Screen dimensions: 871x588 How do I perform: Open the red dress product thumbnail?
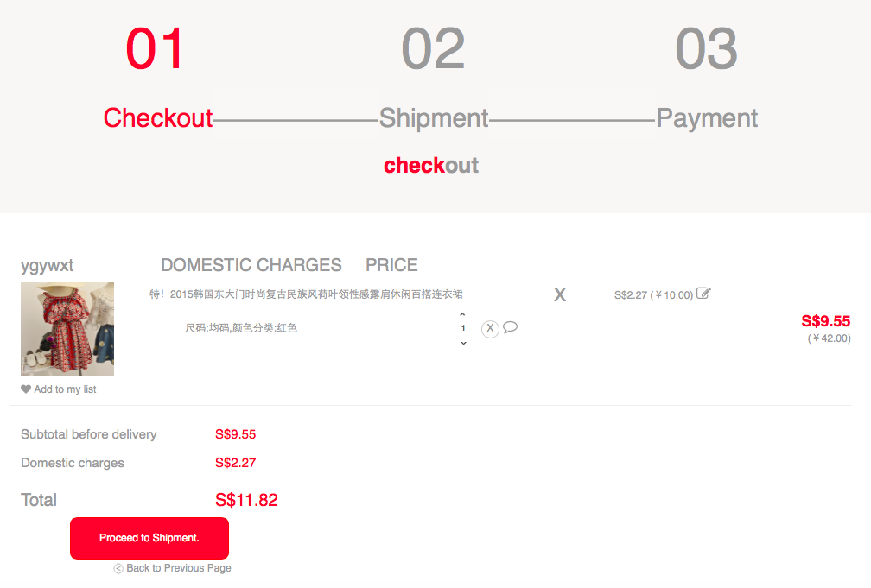coord(67,329)
